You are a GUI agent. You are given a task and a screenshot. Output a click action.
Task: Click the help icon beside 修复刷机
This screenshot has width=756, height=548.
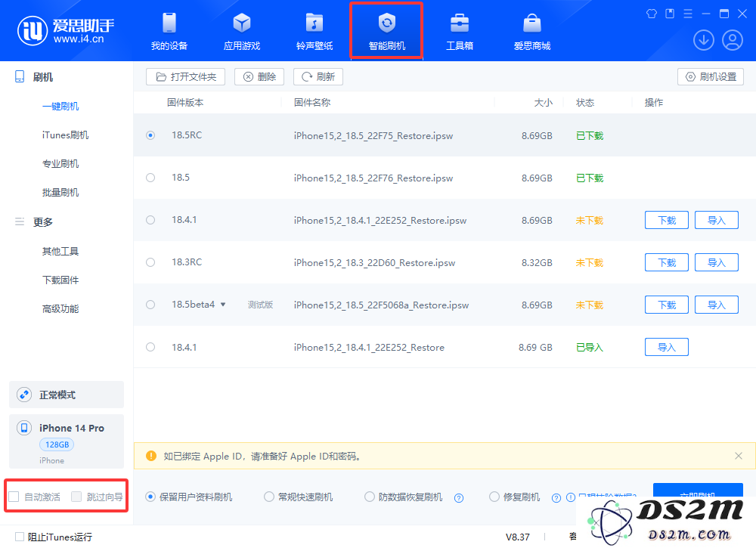click(x=556, y=498)
